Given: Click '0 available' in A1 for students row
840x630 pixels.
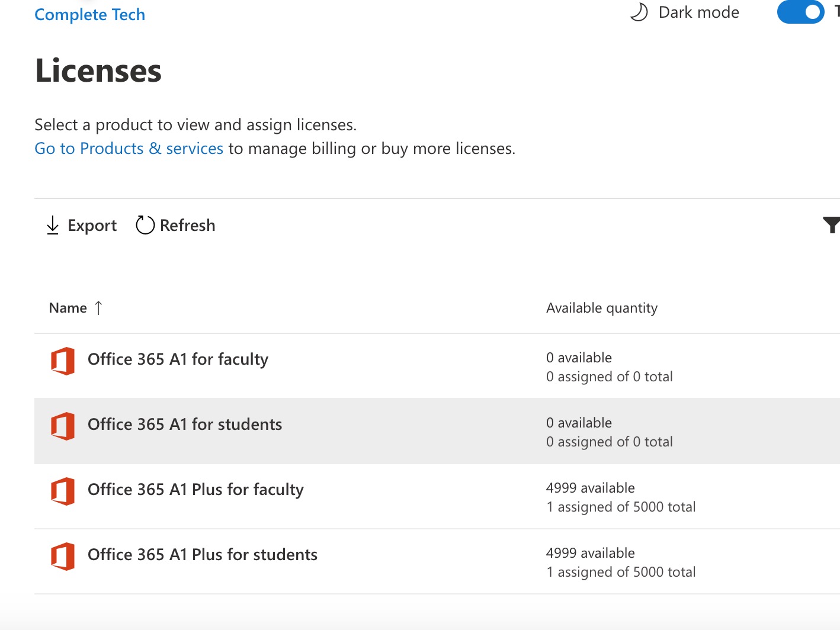Looking at the screenshot, I should 579,423.
